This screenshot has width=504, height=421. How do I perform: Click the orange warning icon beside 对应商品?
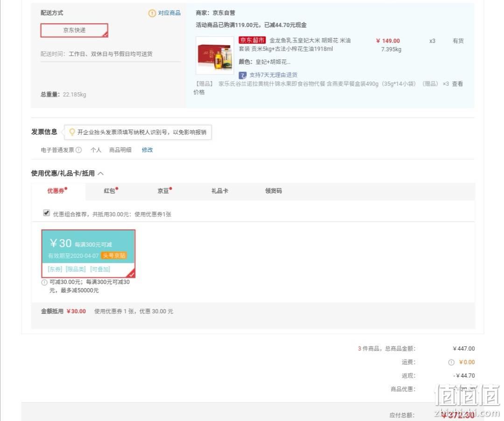pyautogui.click(x=152, y=13)
